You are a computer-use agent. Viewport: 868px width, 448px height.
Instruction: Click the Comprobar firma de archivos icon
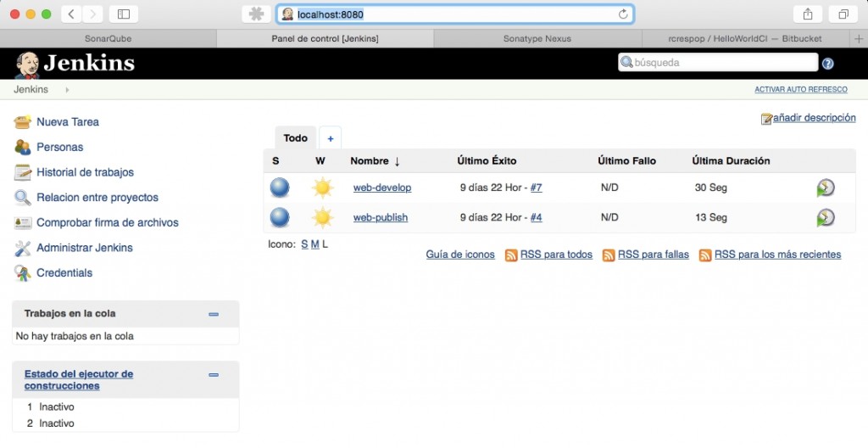tap(23, 222)
